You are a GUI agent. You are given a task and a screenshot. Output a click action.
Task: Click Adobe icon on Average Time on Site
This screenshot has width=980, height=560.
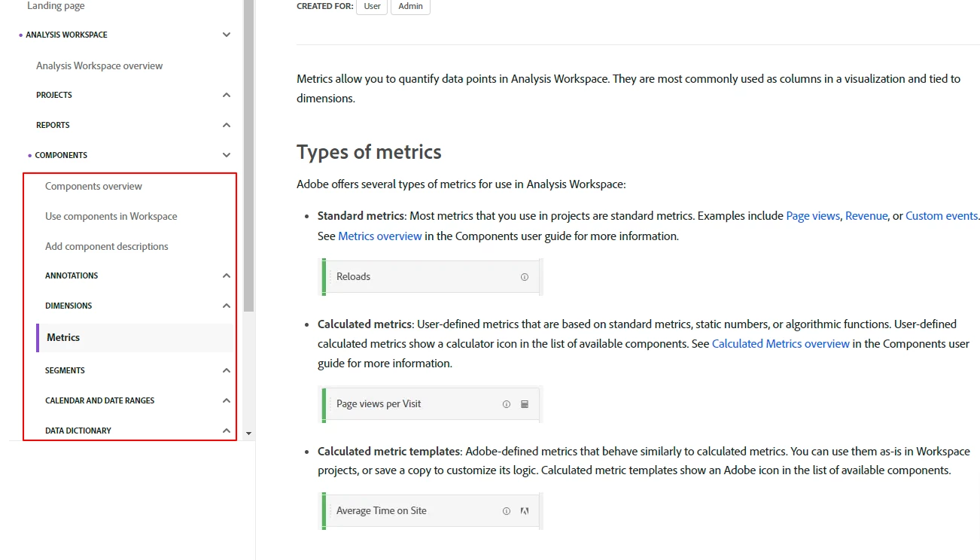pos(525,511)
